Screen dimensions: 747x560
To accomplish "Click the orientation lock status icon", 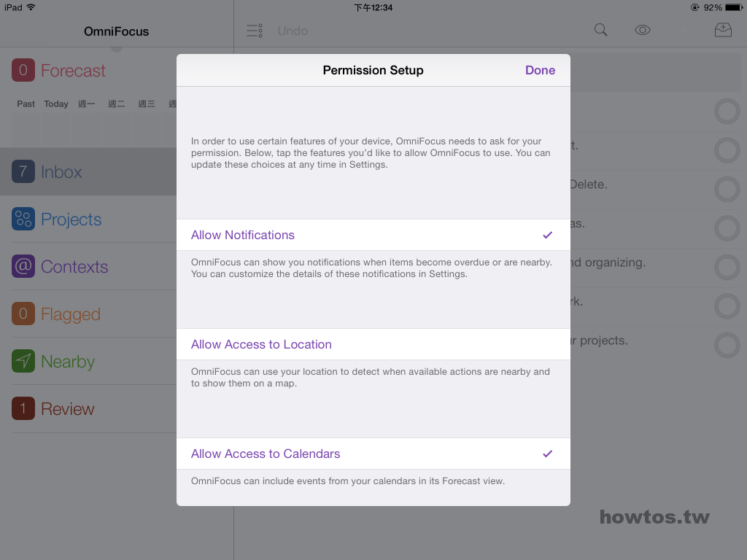I will coord(694,7).
